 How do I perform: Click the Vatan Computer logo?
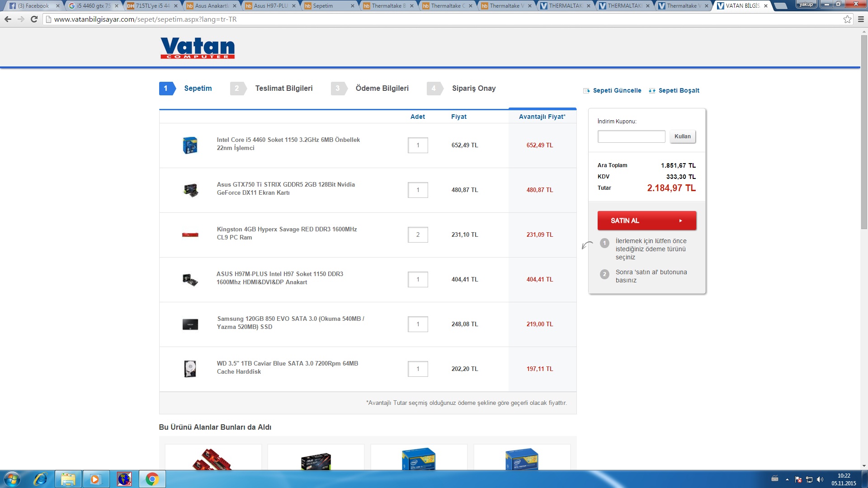(198, 48)
